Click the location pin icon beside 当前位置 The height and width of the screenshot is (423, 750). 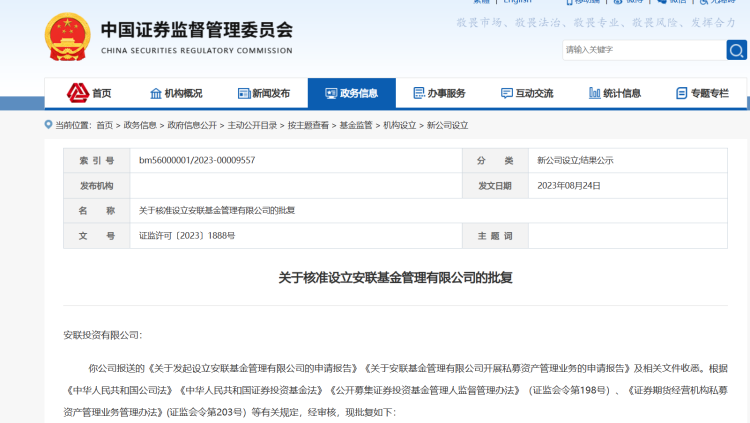coord(48,125)
